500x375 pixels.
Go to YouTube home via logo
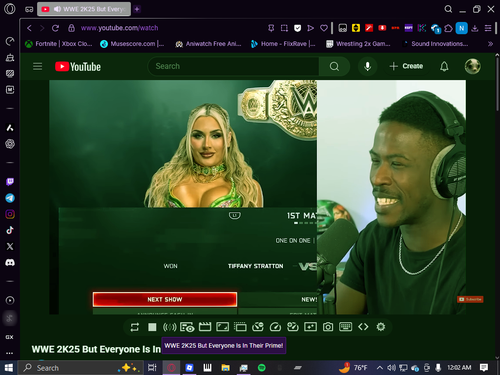[x=78, y=67]
